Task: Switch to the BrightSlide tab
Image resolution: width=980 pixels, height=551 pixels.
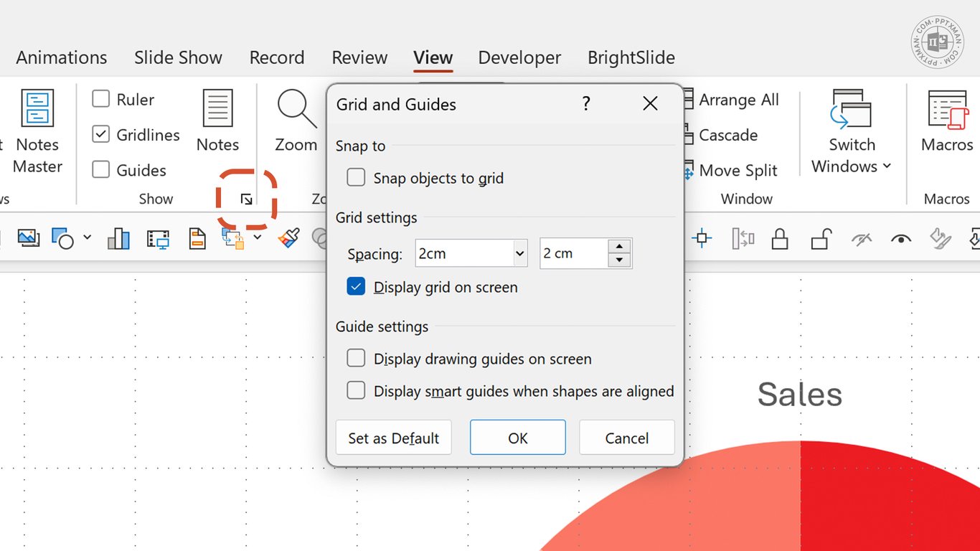Action: tap(631, 57)
